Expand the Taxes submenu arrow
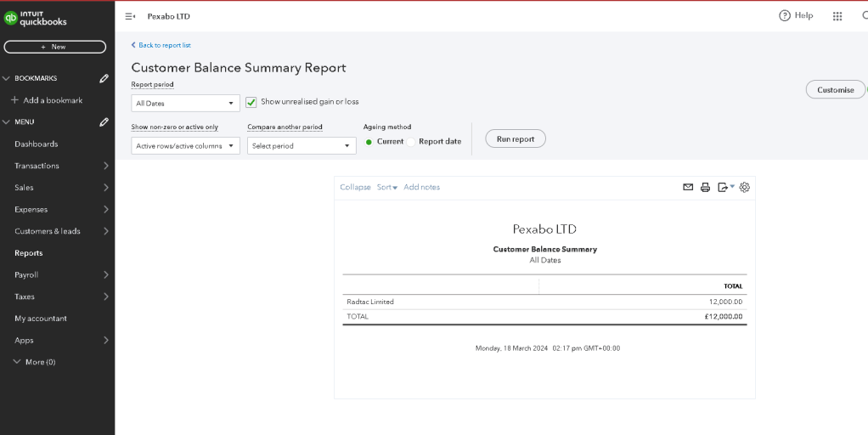 [105, 297]
